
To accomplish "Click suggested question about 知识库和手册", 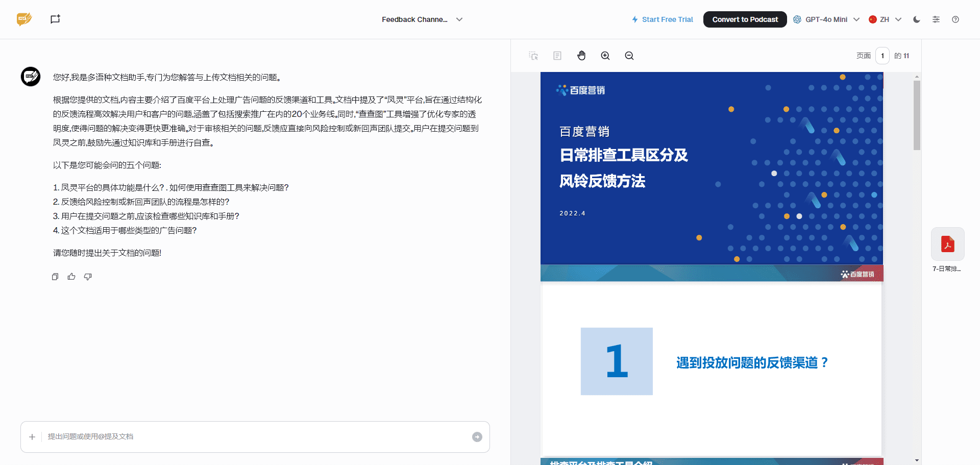I will (x=146, y=216).
